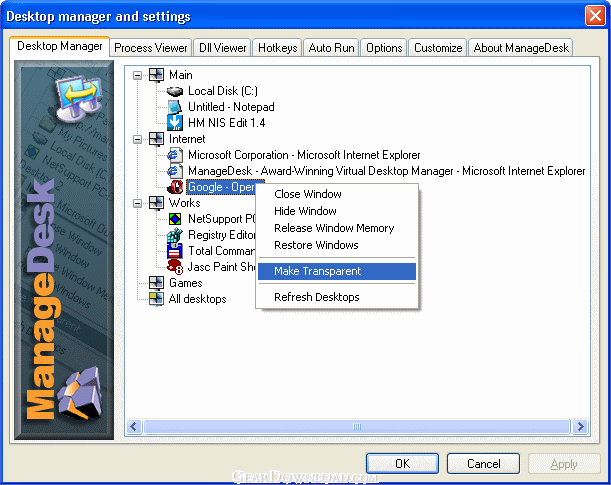Select Refresh Desktops menu entry
Screen dimensions: 611x485
click(337, 297)
